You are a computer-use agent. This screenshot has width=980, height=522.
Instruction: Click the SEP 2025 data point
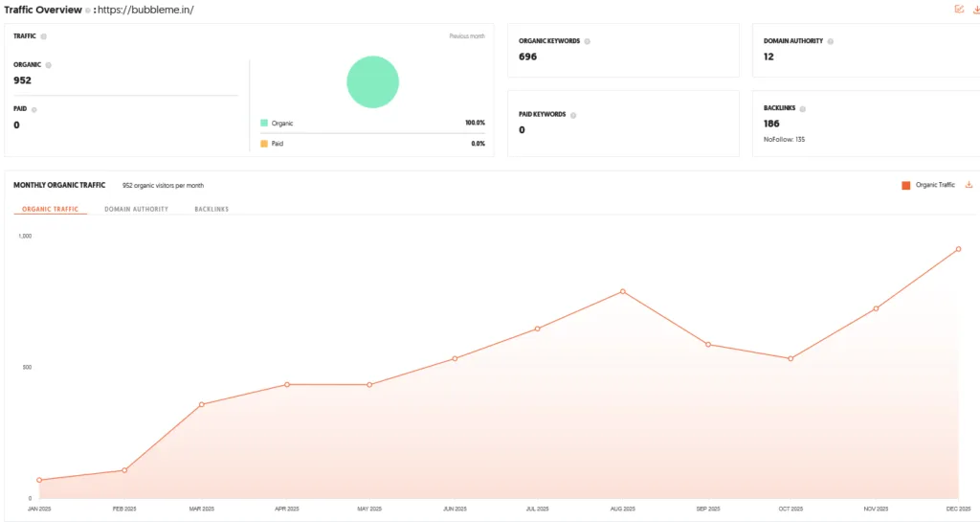pyautogui.click(x=707, y=345)
